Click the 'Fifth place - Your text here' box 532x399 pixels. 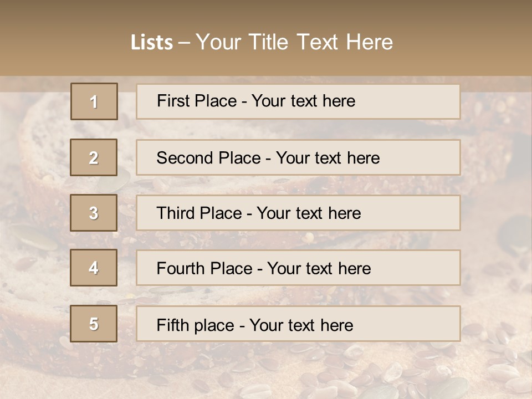click(298, 324)
